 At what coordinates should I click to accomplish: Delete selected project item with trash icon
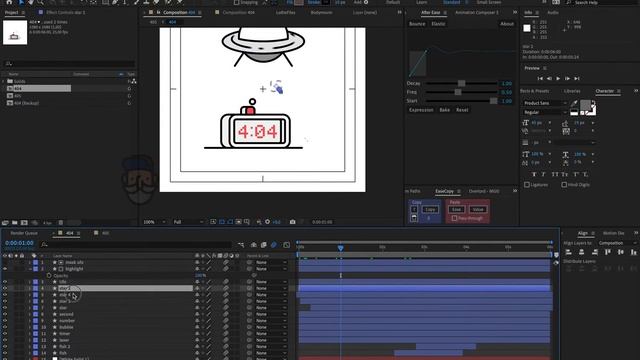60,222
